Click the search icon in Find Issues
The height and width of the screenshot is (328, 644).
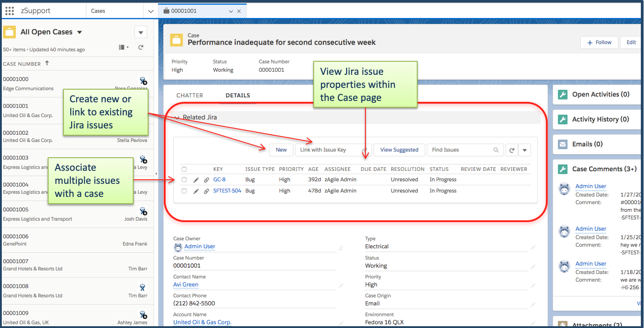(x=496, y=150)
